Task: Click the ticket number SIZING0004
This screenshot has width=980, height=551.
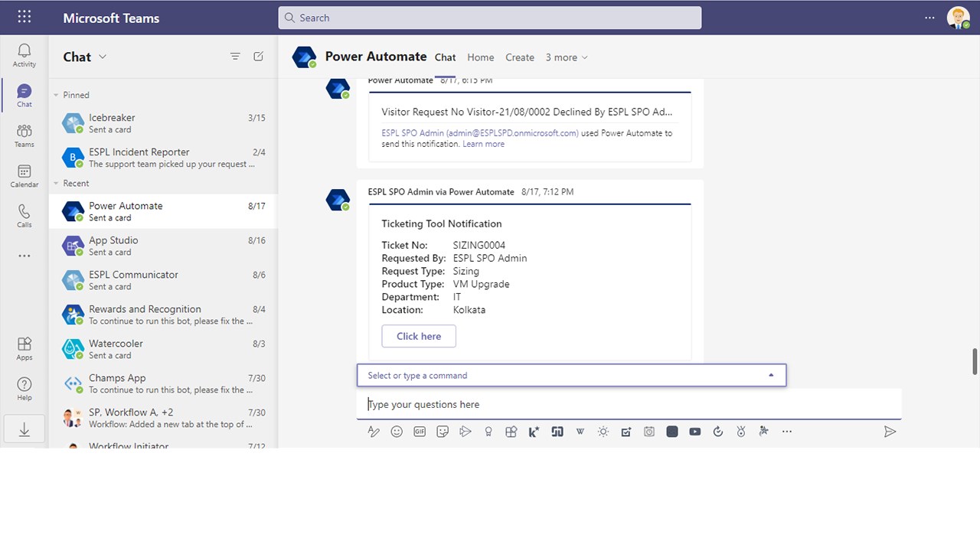Action: click(x=479, y=245)
